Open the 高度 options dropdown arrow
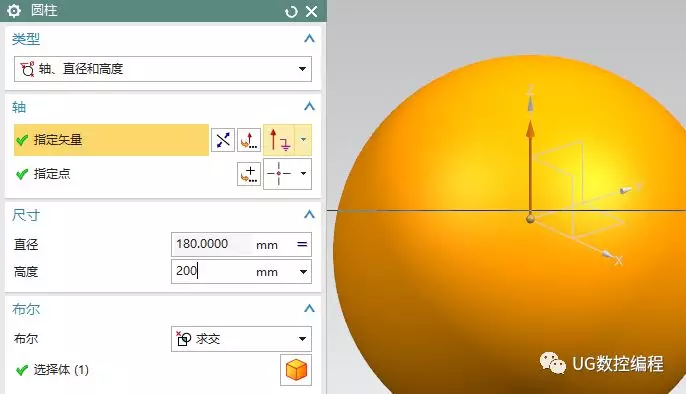686x394 pixels. coord(303,272)
